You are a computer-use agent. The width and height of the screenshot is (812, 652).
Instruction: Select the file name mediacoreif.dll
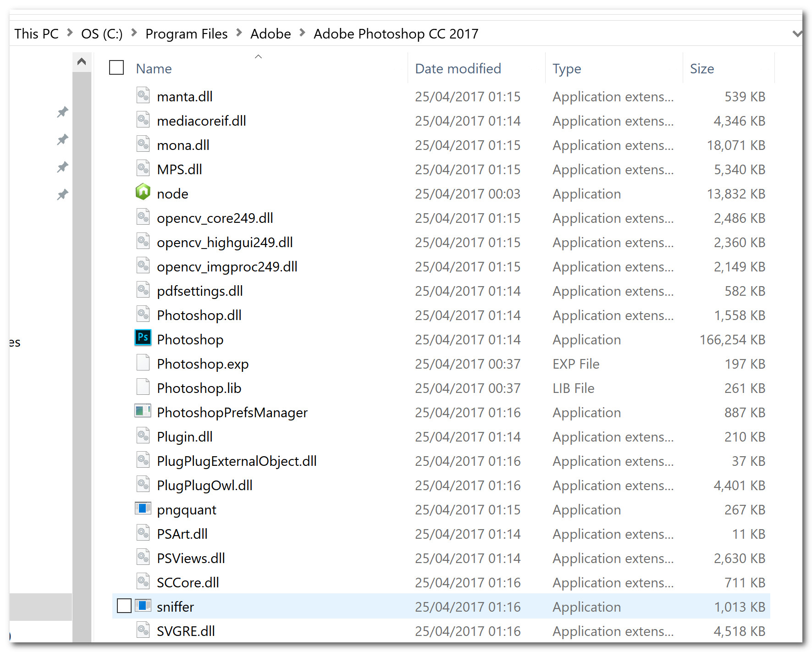point(201,121)
